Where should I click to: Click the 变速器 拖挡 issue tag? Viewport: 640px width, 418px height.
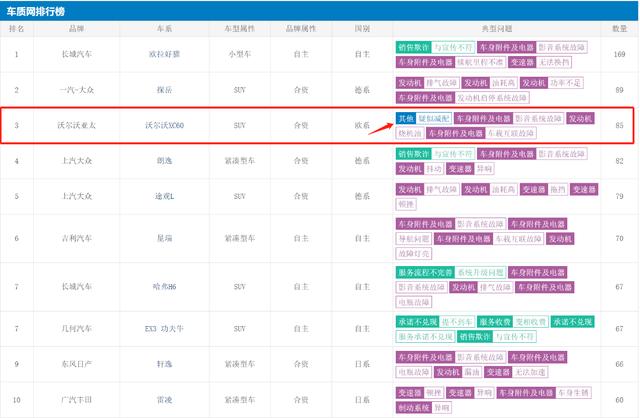click(x=544, y=189)
